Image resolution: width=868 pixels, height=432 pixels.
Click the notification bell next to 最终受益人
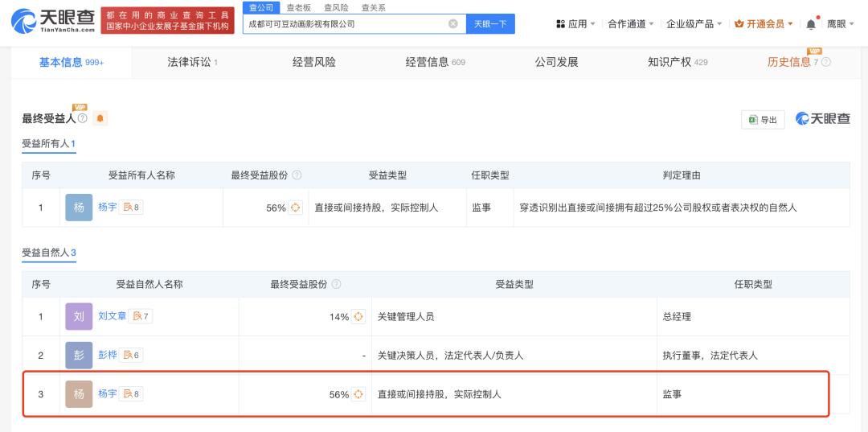[100, 119]
